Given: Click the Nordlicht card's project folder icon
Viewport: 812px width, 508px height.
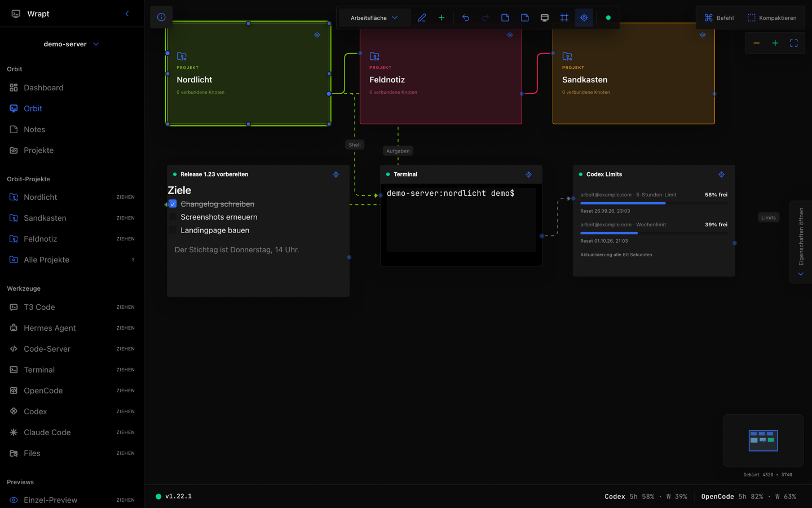Looking at the screenshot, I should click(x=182, y=56).
